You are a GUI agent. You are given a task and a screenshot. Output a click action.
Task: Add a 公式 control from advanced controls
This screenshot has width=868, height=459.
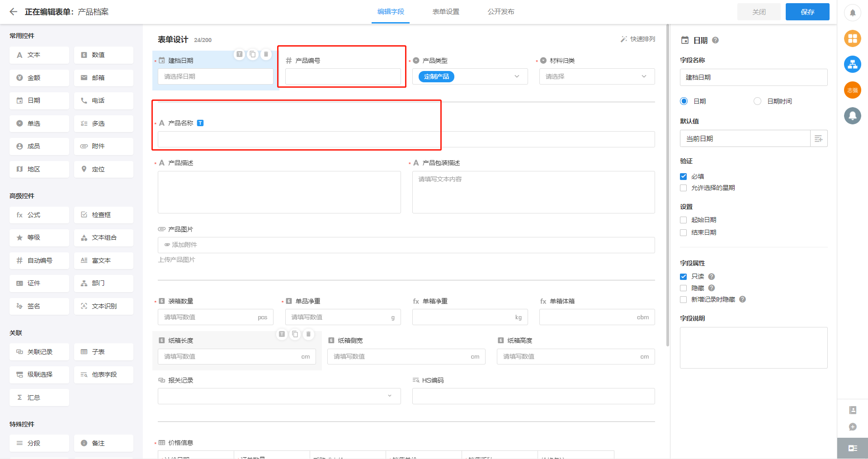[39, 215]
